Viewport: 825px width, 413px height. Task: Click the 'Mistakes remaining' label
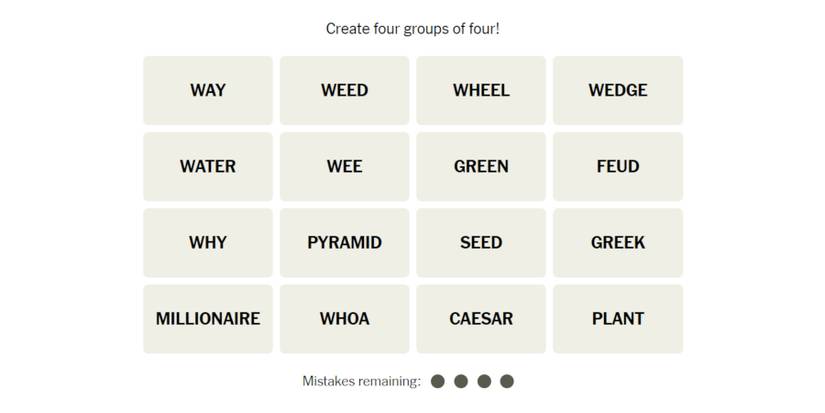click(x=361, y=381)
